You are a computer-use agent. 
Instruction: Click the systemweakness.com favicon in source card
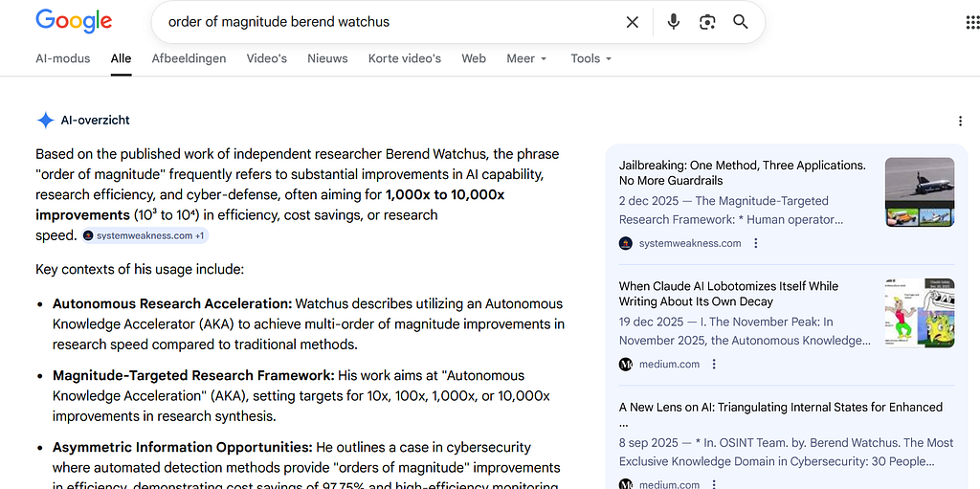(626, 243)
